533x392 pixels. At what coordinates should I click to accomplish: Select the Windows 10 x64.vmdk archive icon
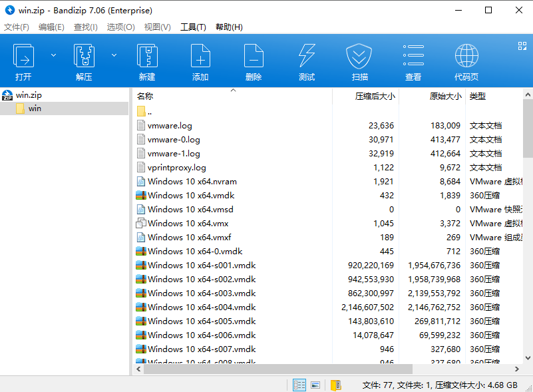[140, 195]
